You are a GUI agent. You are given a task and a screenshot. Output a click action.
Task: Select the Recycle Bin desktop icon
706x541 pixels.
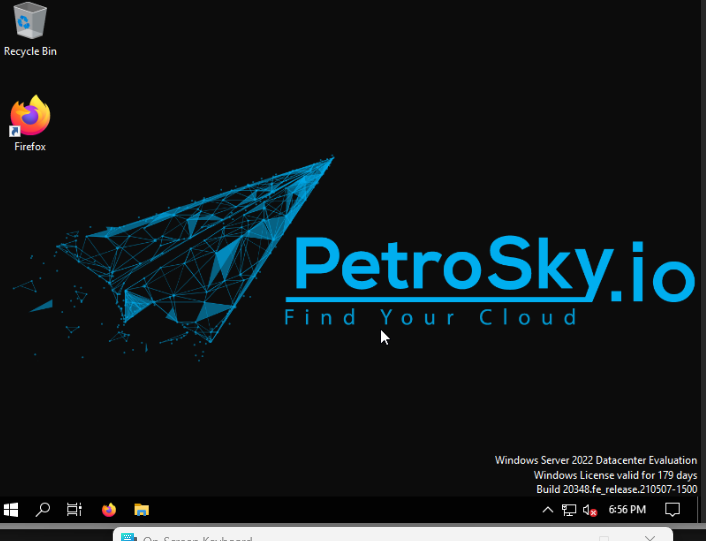coord(30,20)
